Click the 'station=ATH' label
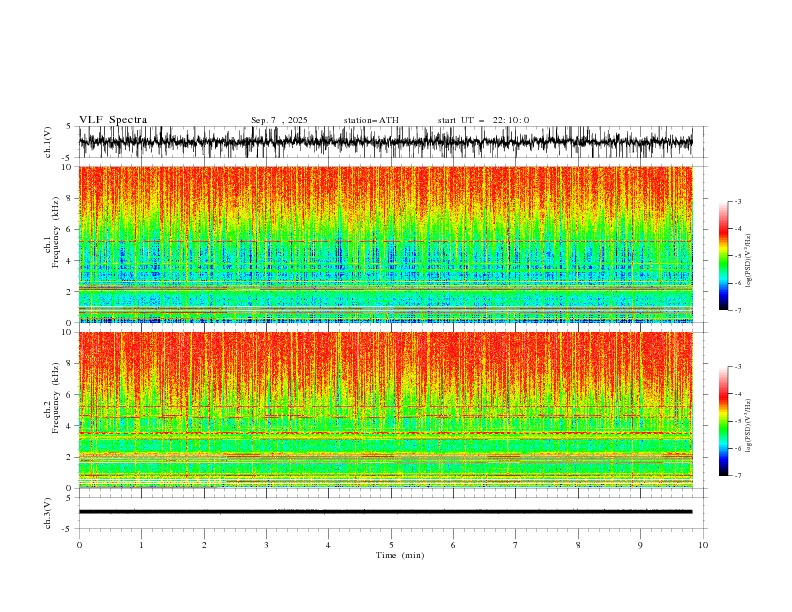This screenshot has height=612, width=792. tap(371, 120)
